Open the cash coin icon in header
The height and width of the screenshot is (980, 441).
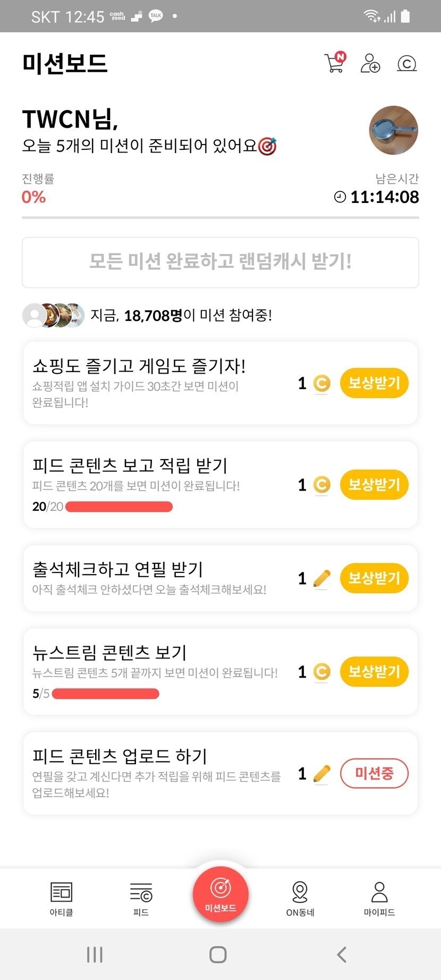[406, 64]
